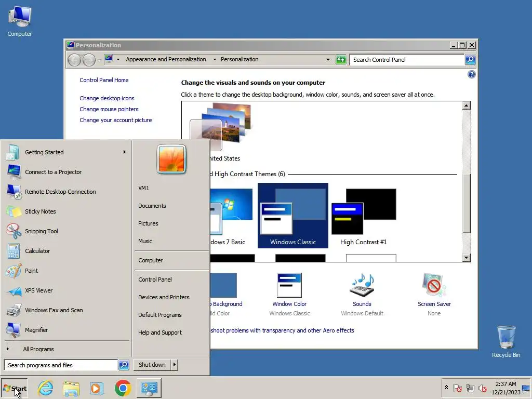
Task: Open transparency and Aero troubleshooting link
Action: pos(282,330)
